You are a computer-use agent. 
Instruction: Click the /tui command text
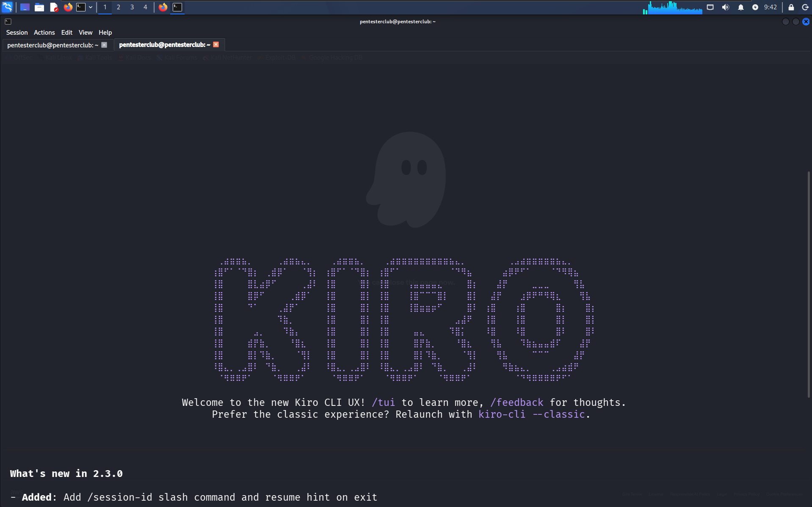(384, 402)
